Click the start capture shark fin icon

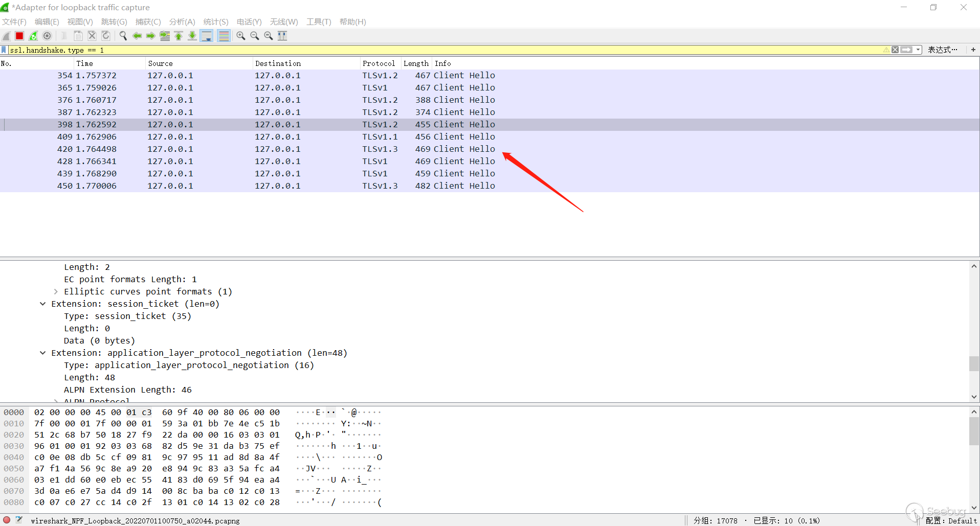(x=6, y=36)
